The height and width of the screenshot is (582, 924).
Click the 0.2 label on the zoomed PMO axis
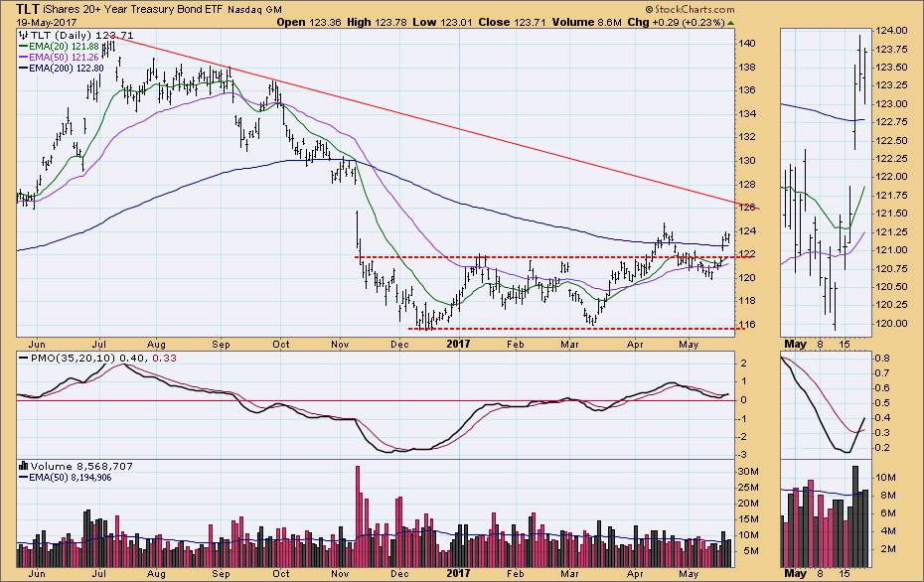point(882,448)
